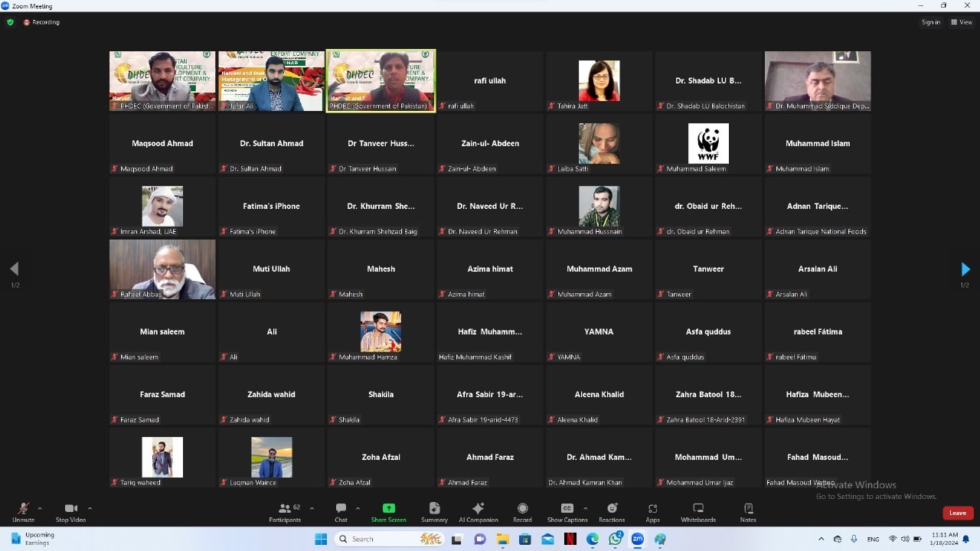Open Reactions picker
Screen dimensions: 980x551
pos(612,511)
